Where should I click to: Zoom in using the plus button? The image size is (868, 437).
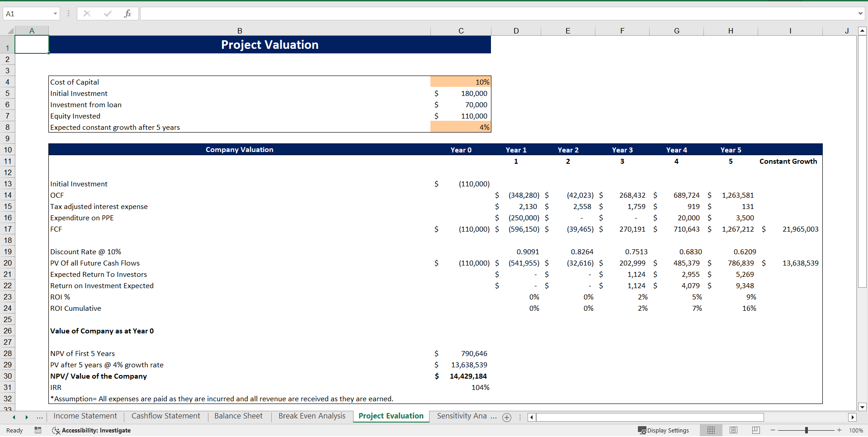[839, 430]
